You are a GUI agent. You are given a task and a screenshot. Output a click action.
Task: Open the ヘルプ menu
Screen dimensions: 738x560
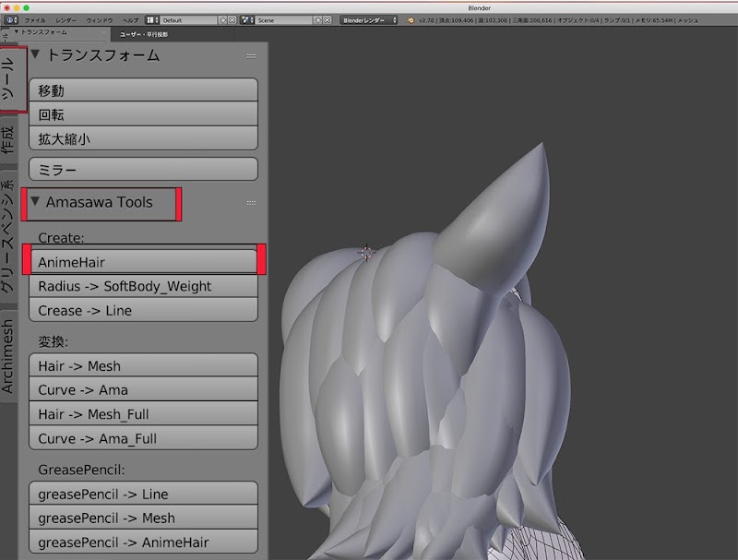(x=130, y=20)
